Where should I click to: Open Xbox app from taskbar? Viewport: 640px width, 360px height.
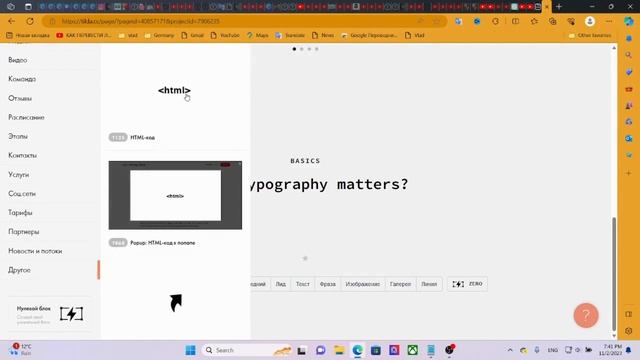click(x=413, y=350)
